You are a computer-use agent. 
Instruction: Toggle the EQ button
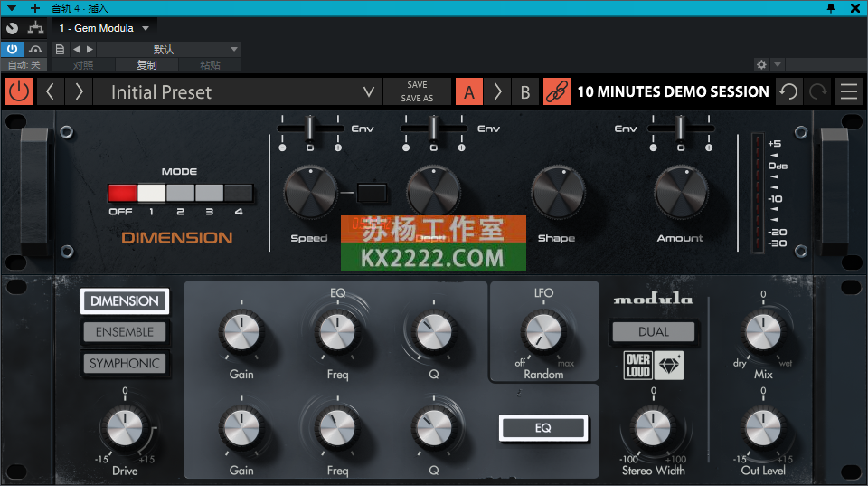tap(543, 428)
